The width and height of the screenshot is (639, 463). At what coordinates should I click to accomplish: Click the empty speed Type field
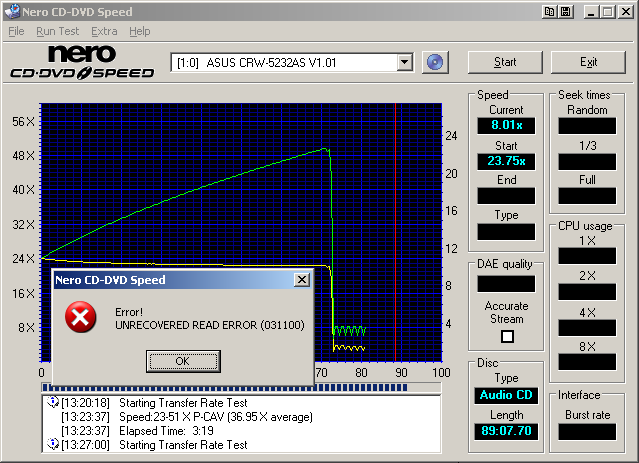[x=506, y=232]
